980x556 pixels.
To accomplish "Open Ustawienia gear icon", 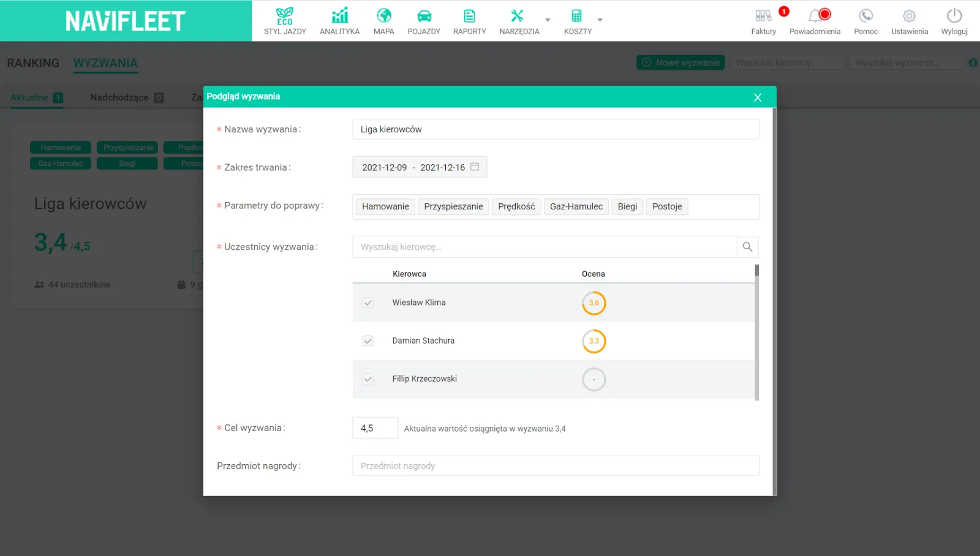I will tap(910, 16).
